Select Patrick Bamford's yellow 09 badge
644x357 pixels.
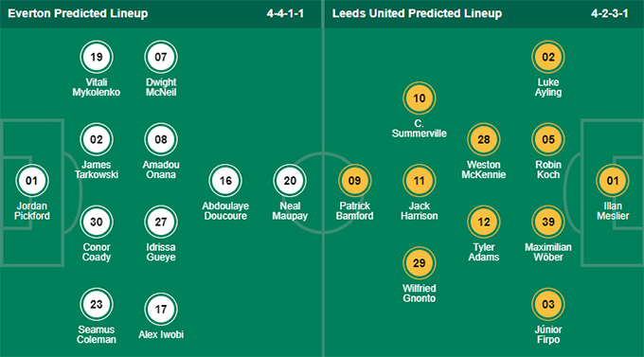(354, 180)
